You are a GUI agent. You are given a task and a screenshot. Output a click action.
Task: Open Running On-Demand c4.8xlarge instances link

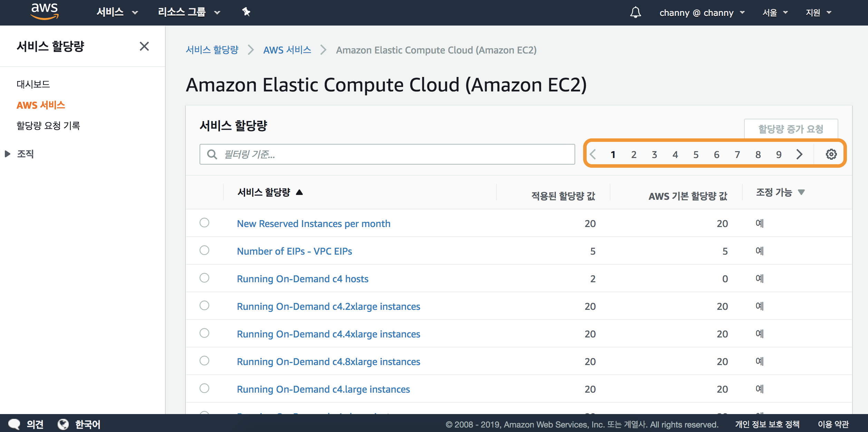point(328,362)
